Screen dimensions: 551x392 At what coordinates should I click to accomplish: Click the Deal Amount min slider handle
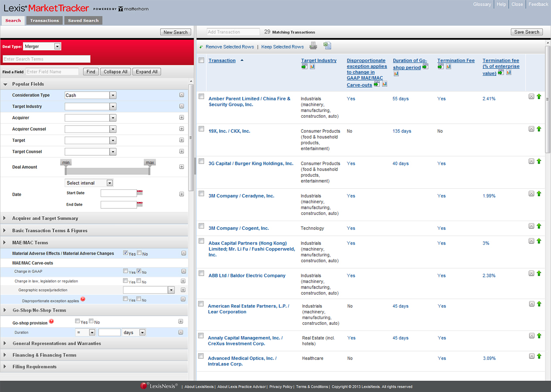66,163
